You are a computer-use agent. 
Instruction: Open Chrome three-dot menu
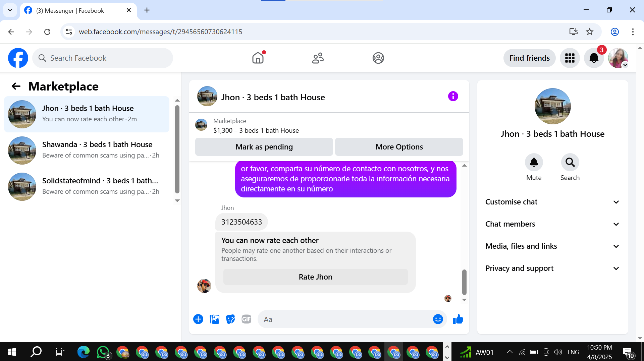633,32
